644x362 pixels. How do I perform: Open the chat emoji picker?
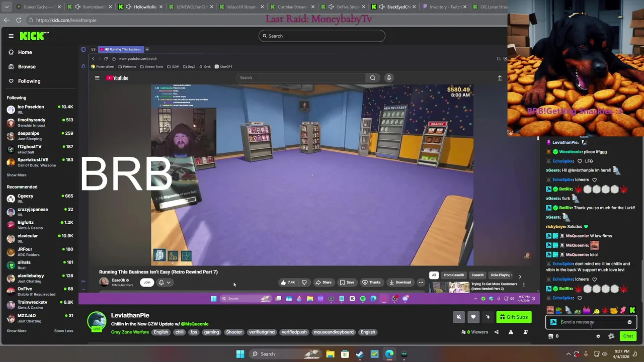tap(629, 322)
